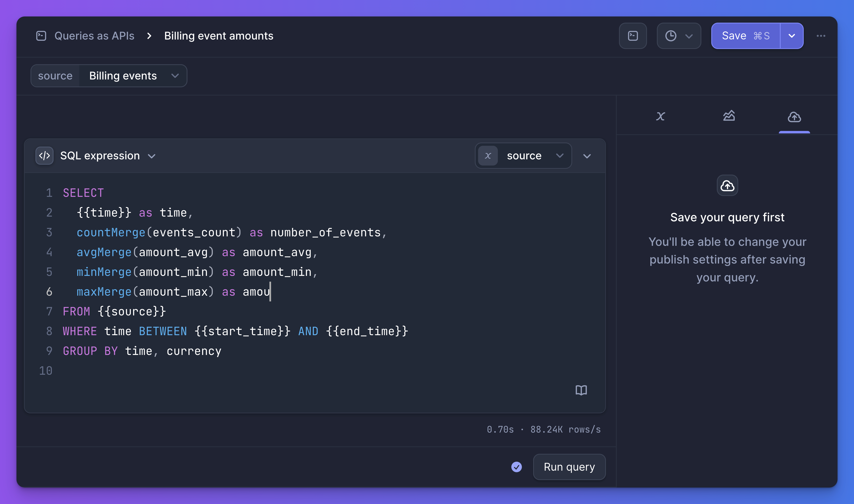Image resolution: width=854 pixels, height=504 pixels.
Task: Open the terminal icon in the header
Action: [633, 35]
